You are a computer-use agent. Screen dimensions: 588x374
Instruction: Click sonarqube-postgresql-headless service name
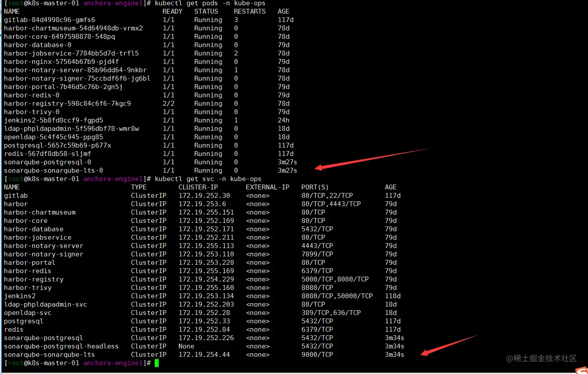[x=61, y=346]
